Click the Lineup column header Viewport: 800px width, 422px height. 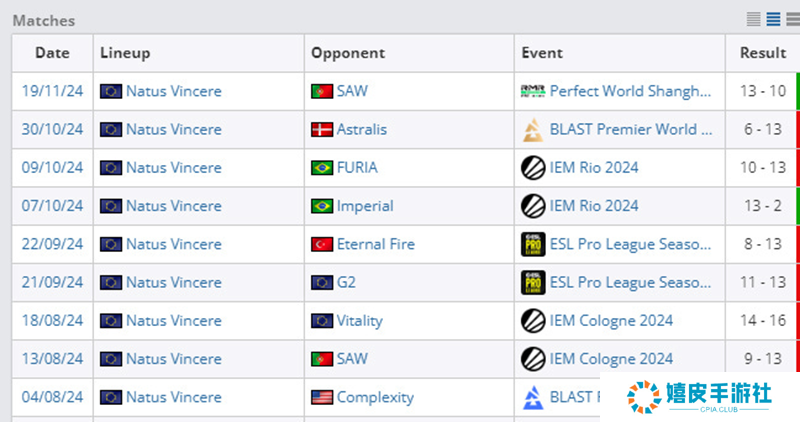[x=125, y=53]
